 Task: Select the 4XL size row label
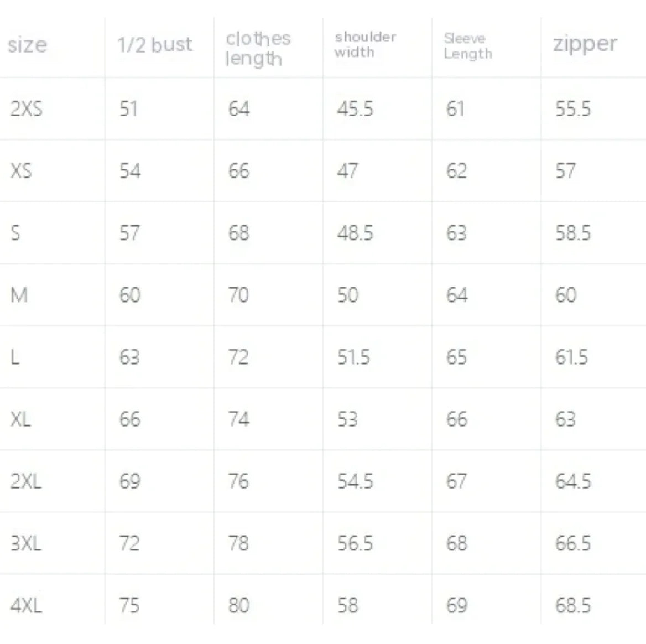point(26,605)
